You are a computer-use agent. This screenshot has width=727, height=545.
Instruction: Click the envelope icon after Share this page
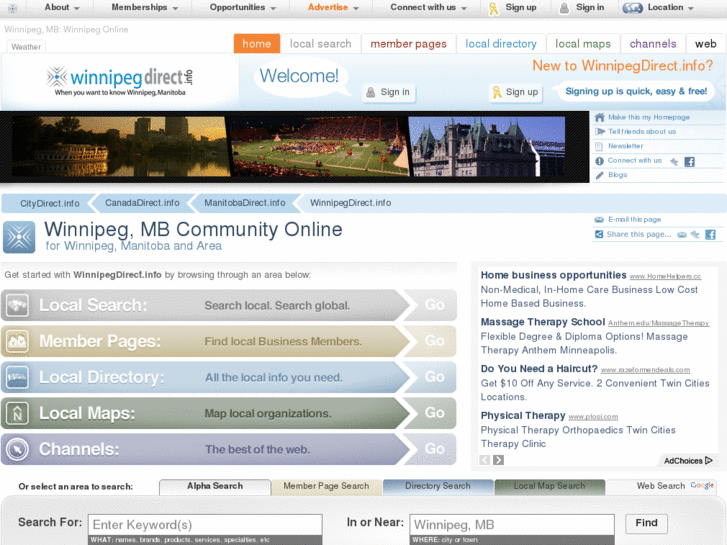[x=682, y=235]
